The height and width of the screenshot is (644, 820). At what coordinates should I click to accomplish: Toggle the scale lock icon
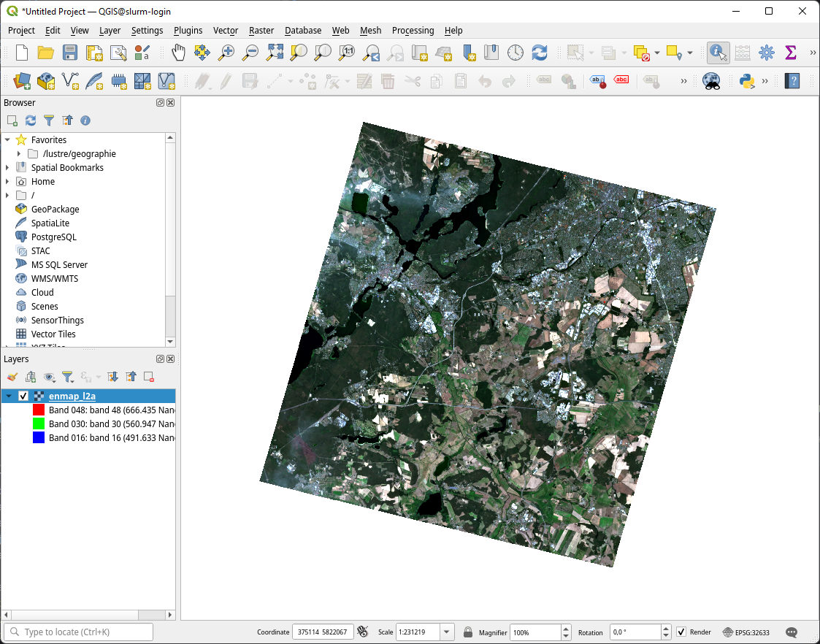coord(468,632)
